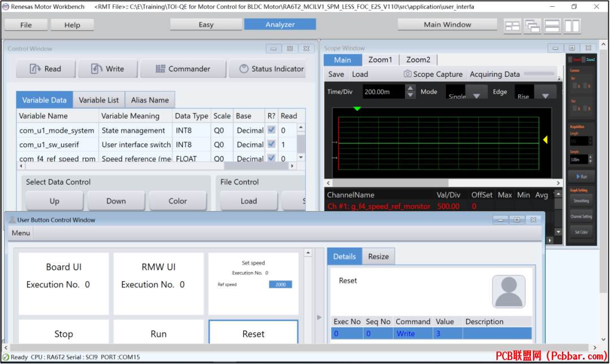Click the User Button Control Window title icon
This screenshot has height=364, width=610.
pos(12,220)
